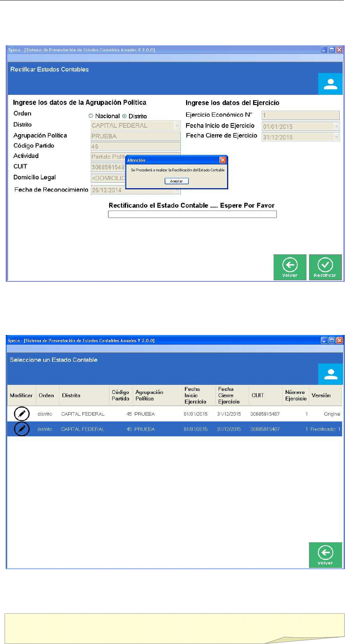345x644 pixels.
Task: Click CAPITAL FEDERAL in the highlighted Rectificado row
Action: click(x=83, y=429)
